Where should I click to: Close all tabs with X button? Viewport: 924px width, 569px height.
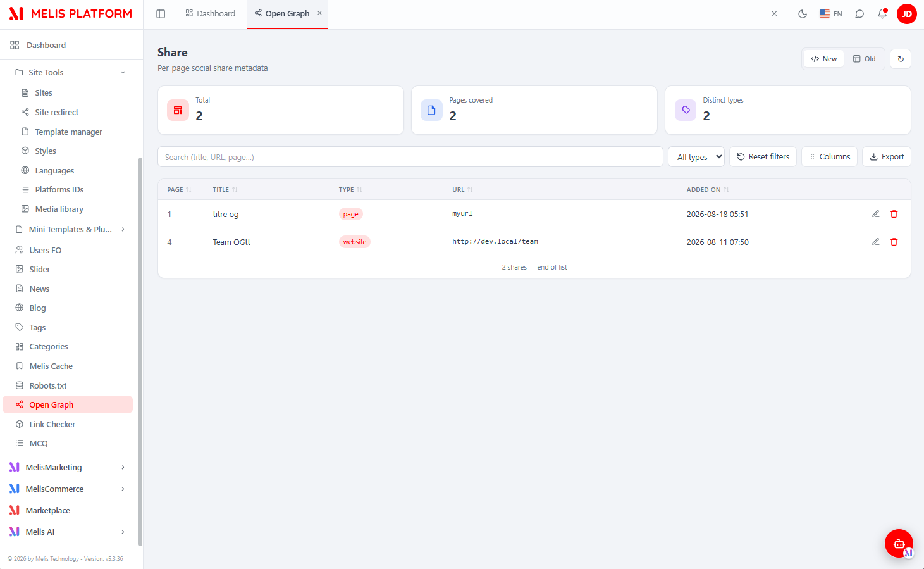point(774,13)
